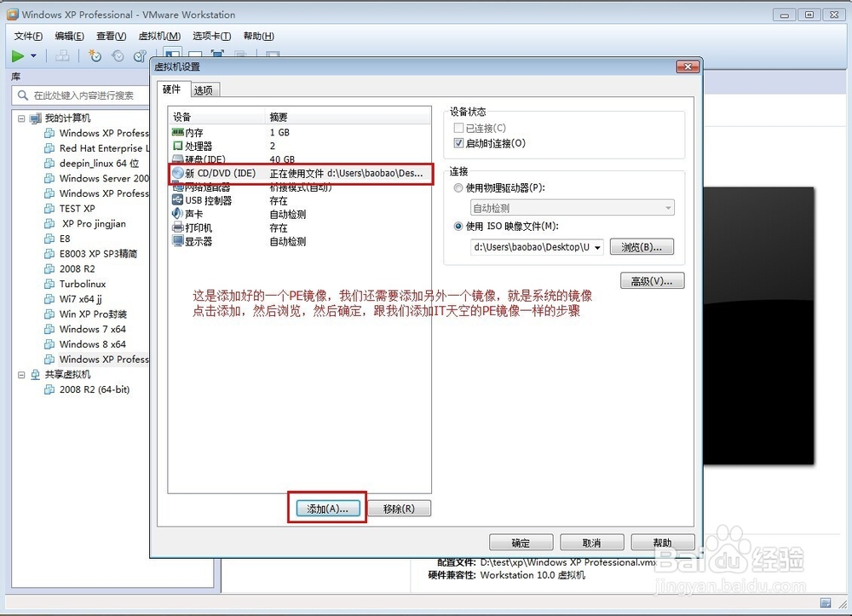Click the magnifier icon in library search

23,95
